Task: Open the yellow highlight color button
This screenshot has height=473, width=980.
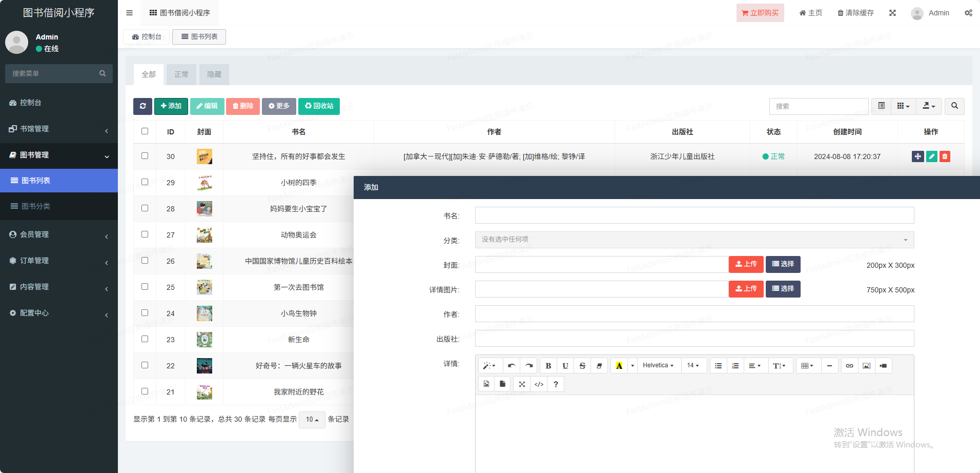Action: pyautogui.click(x=619, y=366)
